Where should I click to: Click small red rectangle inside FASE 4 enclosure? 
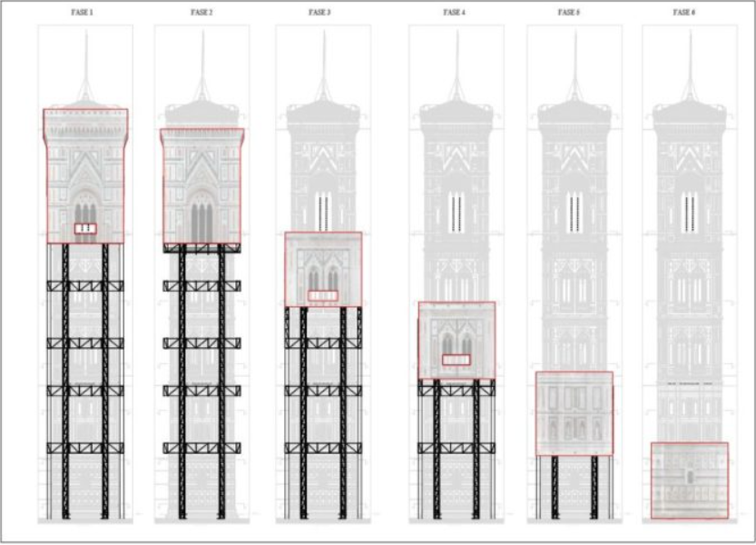click(457, 360)
